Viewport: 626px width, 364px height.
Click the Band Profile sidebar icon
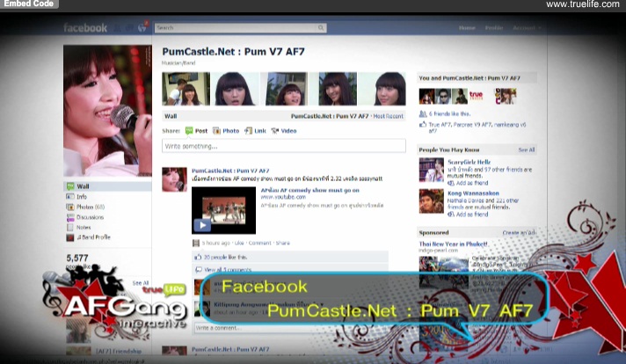pos(70,237)
